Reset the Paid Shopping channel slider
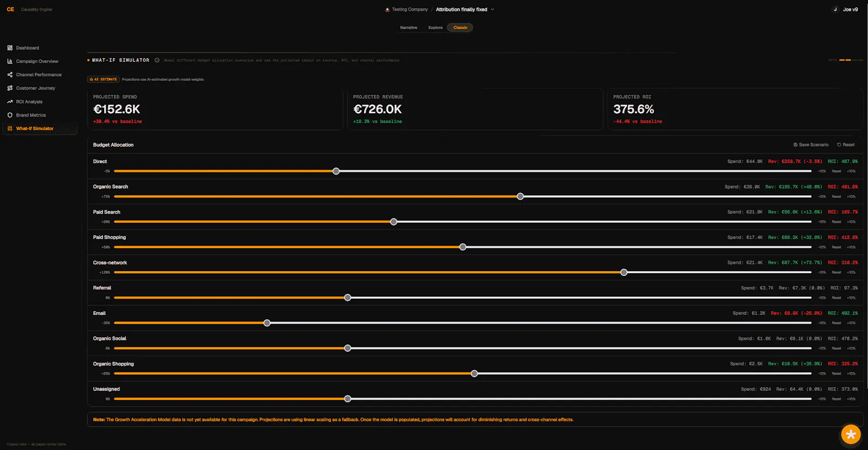Image resolution: width=868 pixels, height=450 pixels. [x=837, y=247]
